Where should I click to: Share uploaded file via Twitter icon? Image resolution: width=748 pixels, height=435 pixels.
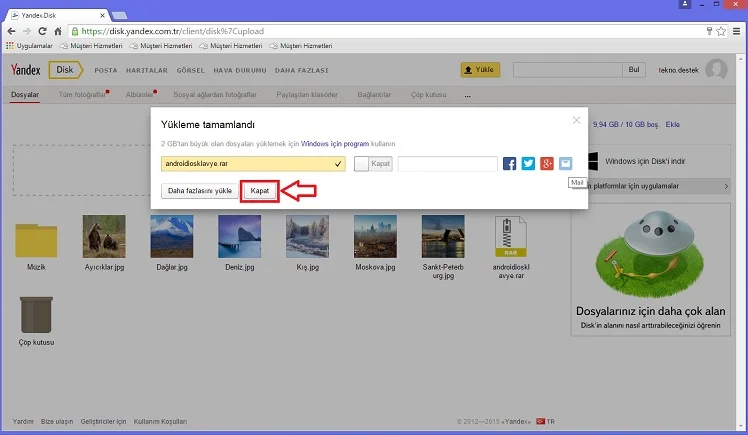528,163
